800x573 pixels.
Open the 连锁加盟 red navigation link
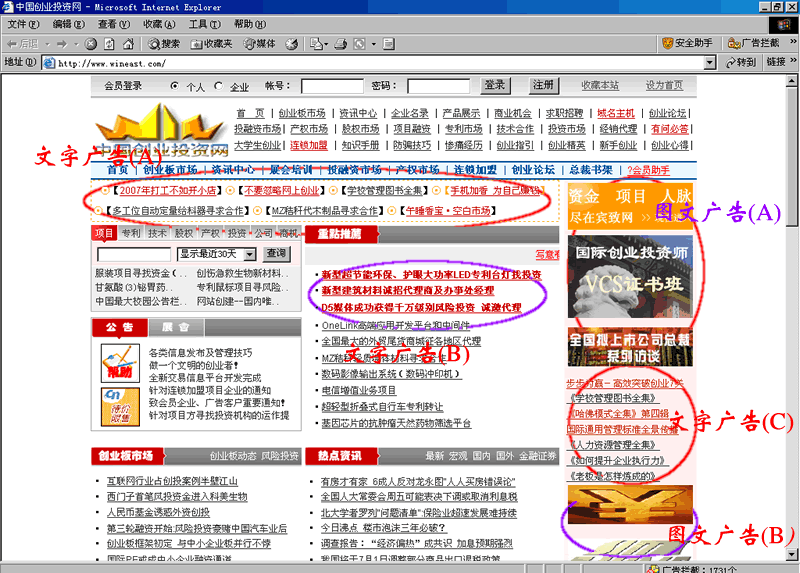tap(309, 145)
